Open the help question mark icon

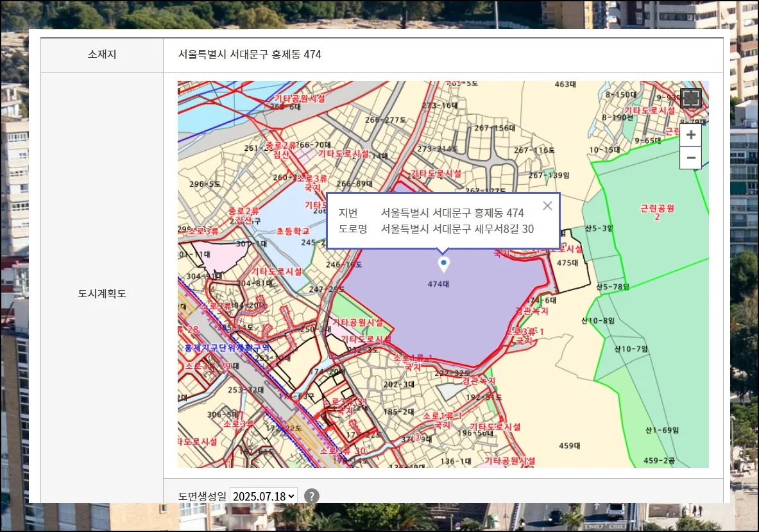pos(311,496)
